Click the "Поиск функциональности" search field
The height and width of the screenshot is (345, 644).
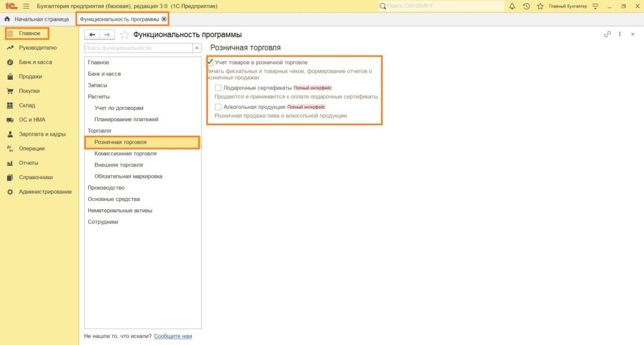tap(137, 48)
